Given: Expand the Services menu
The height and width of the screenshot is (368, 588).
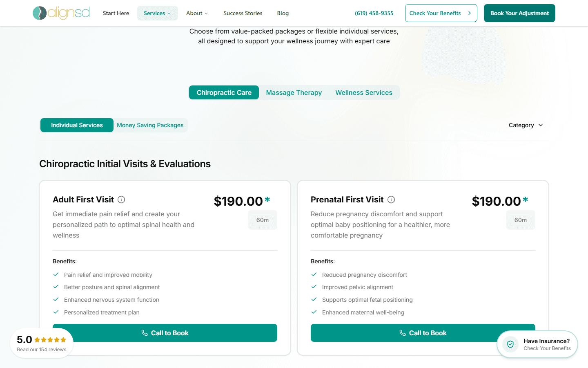Looking at the screenshot, I should 157,13.
